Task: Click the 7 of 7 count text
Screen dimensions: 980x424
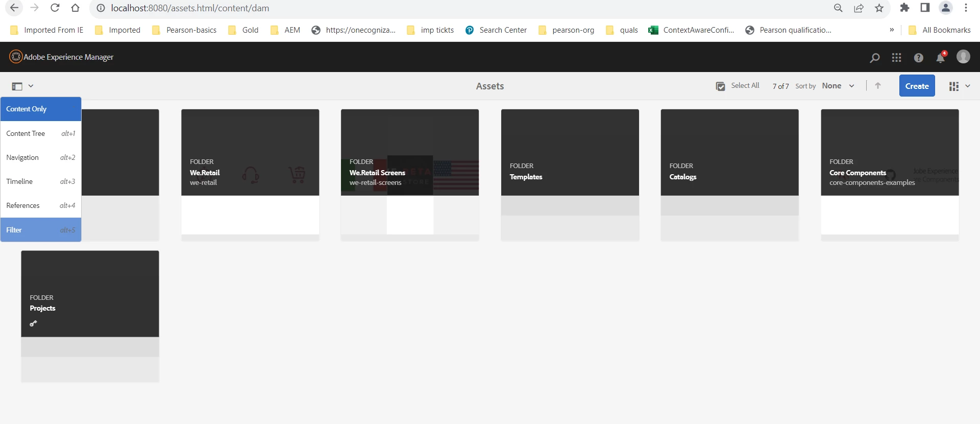Action: [780, 86]
